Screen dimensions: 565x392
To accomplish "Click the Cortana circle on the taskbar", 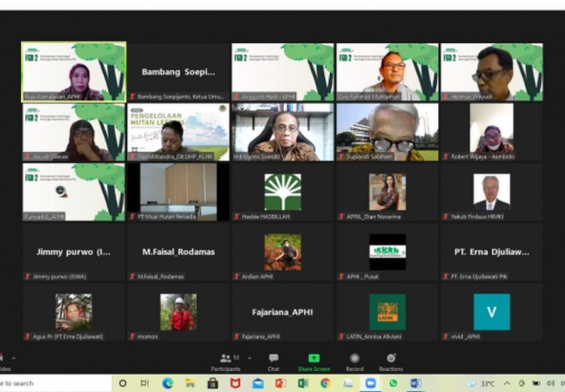I will click(122, 383).
